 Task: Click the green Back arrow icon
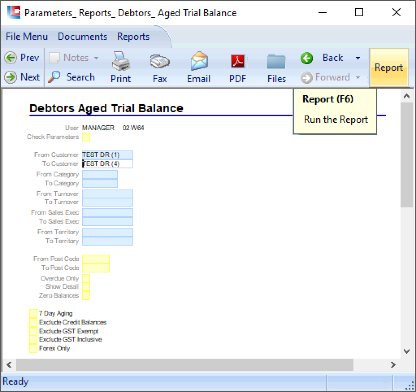[x=307, y=58]
